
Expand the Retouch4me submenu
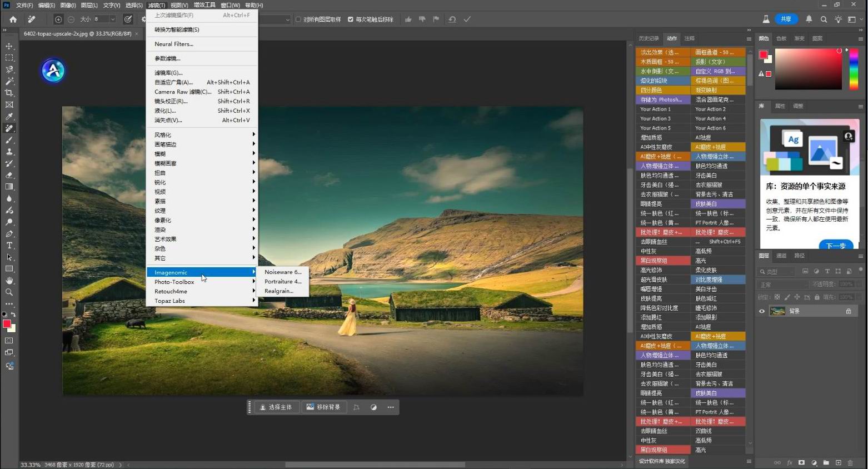pos(202,291)
